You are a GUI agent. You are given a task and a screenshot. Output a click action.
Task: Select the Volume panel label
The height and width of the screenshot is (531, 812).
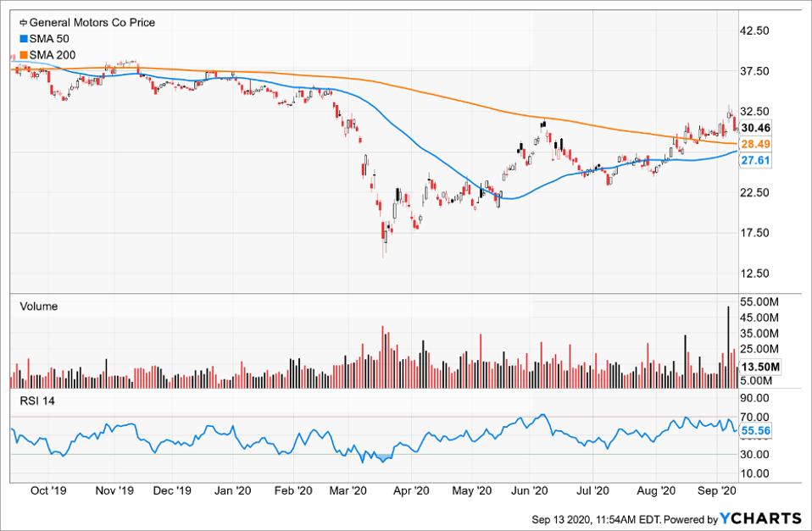click(x=38, y=307)
